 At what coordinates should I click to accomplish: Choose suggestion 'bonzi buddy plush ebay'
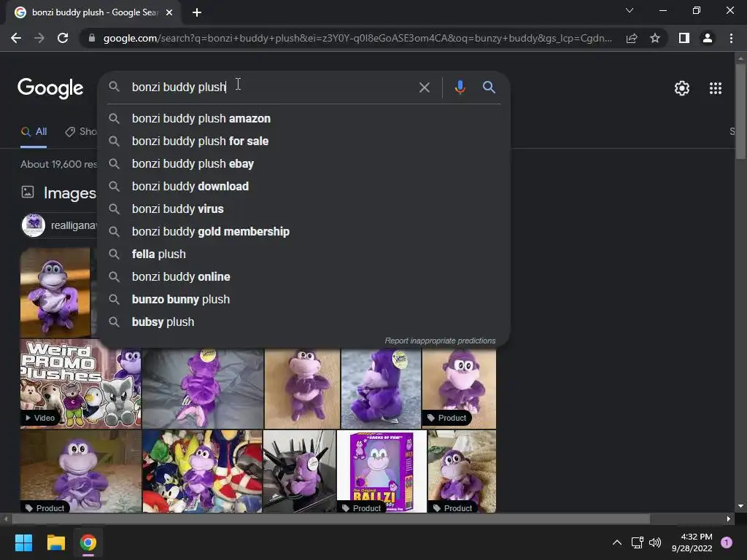click(x=304, y=164)
